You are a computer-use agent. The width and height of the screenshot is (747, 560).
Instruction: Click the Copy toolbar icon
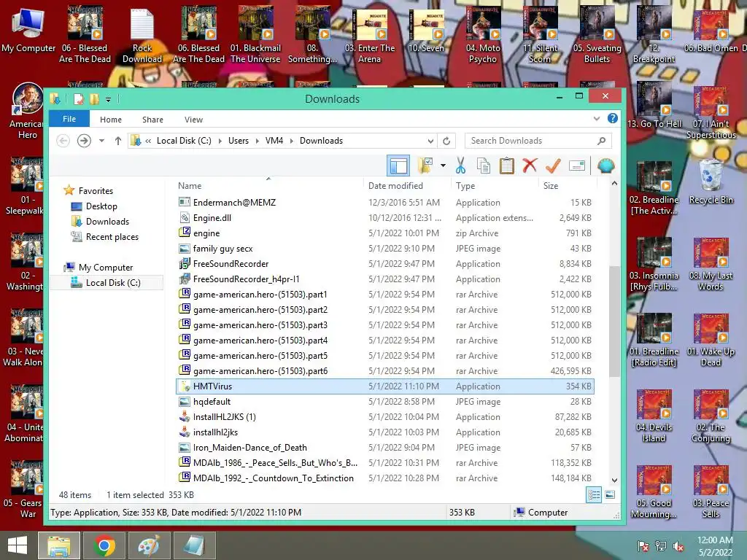click(x=484, y=166)
